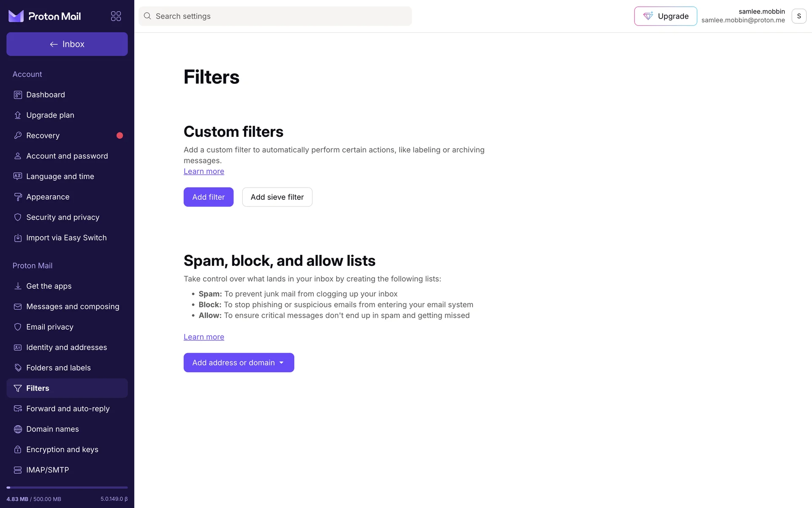Select Identity and addresses in sidebar
This screenshot has height=508, width=812.
[x=66, y=348]
